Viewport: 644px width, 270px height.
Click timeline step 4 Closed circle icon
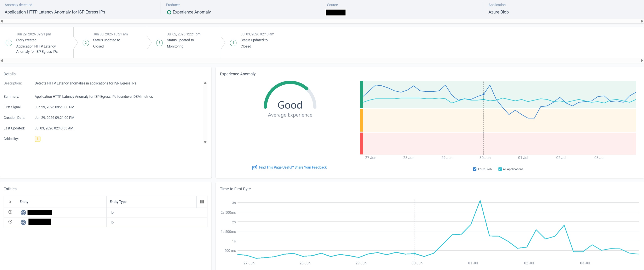point(233,43)
